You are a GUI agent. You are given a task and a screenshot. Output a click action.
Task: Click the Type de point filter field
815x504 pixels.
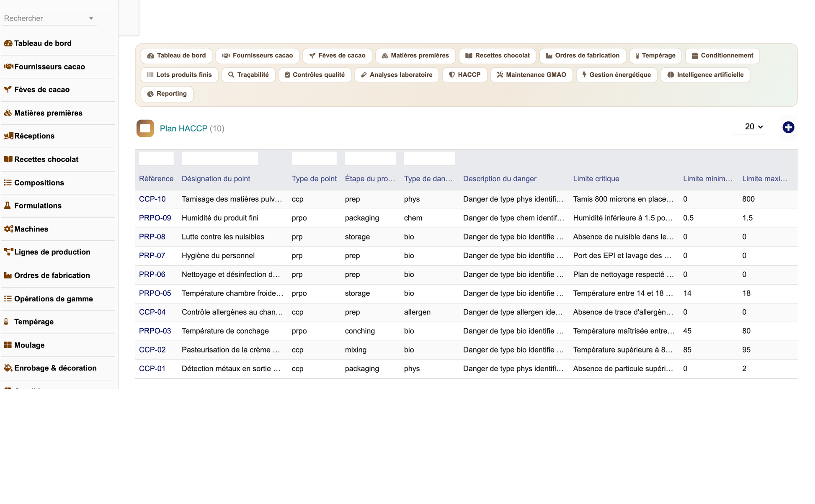pos(314,159)
